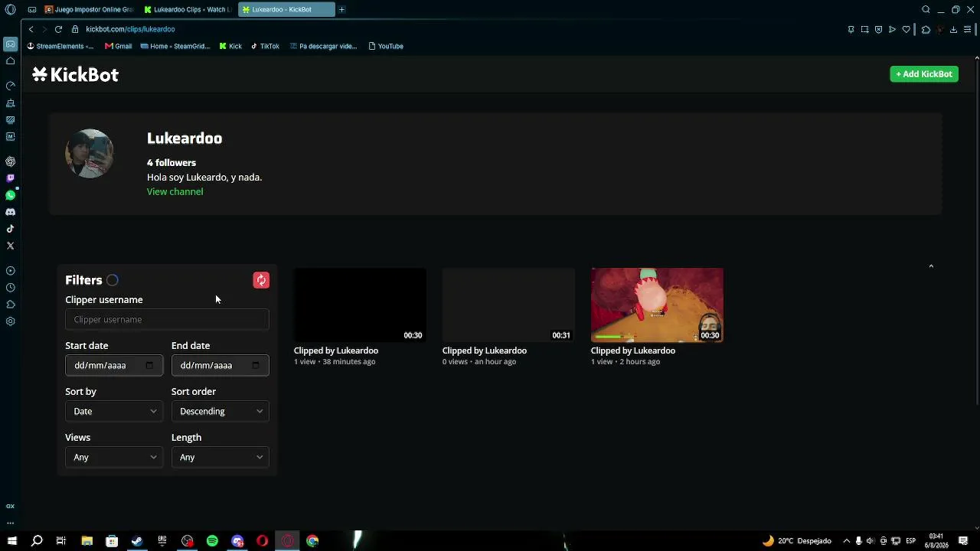Click the KickBot logo
This screenshot has height=551, width=980.
coord(75,74)
